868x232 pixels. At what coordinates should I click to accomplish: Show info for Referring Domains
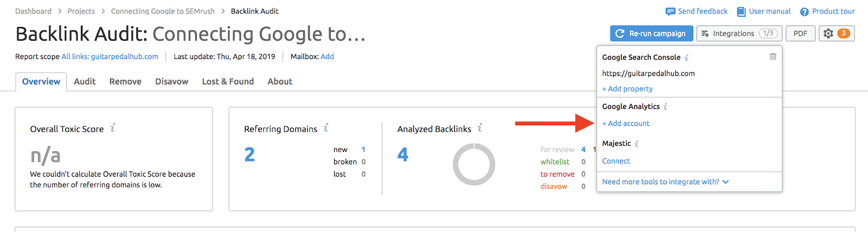click(x=326, y=128)
